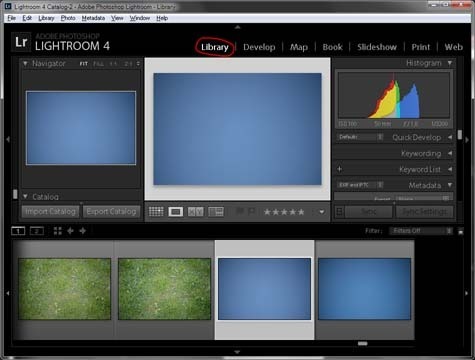Set Navigator zoom to FIT
This screenshot has width=475, height=360.
tap(83, 63)
